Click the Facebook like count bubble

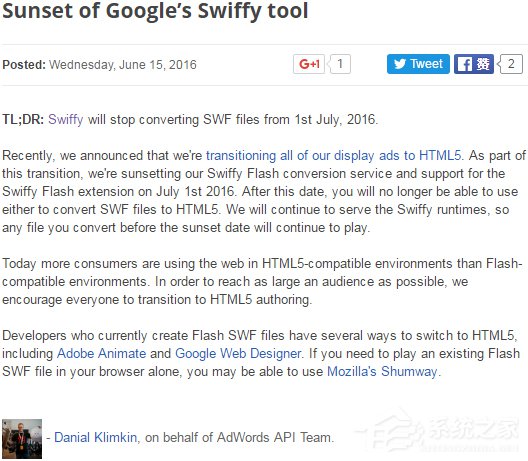point(510,64)
